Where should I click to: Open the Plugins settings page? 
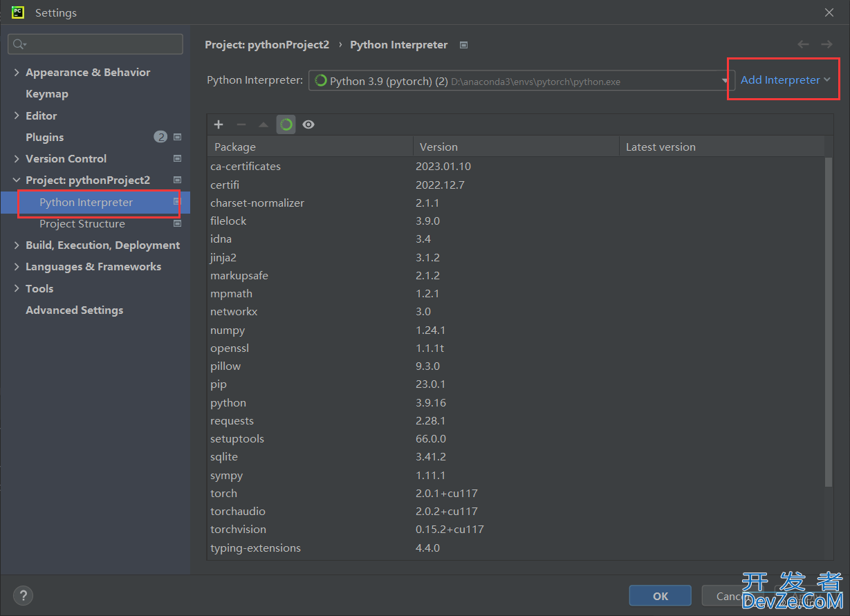point(44,137)
